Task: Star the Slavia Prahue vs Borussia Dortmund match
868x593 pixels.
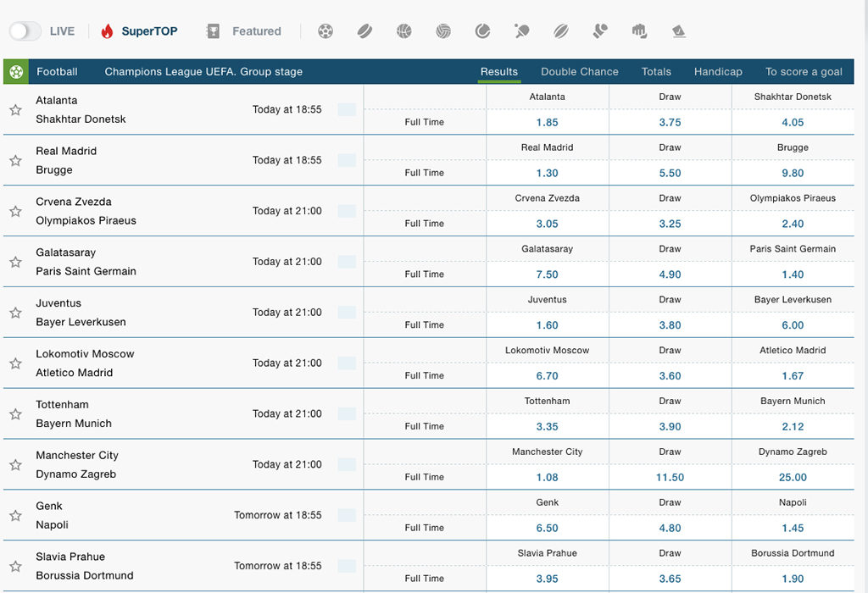Action: pyautogui.click(x=15, y=566)
